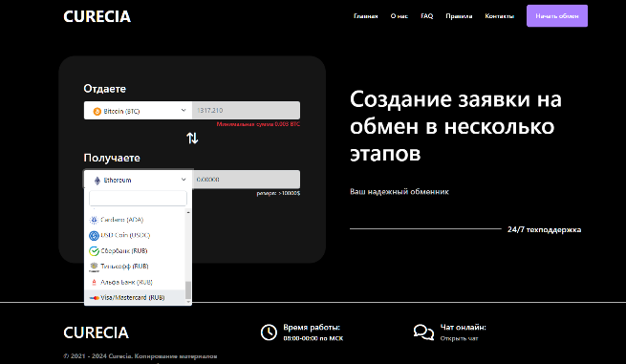The height and width of the screenshot is (364, 626).
Task: Click the clock icon in footer
Action: tap(269, 332)
